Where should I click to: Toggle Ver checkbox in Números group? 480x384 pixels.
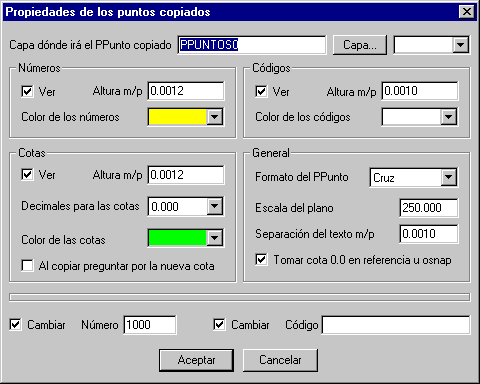(x=27, y=91)
